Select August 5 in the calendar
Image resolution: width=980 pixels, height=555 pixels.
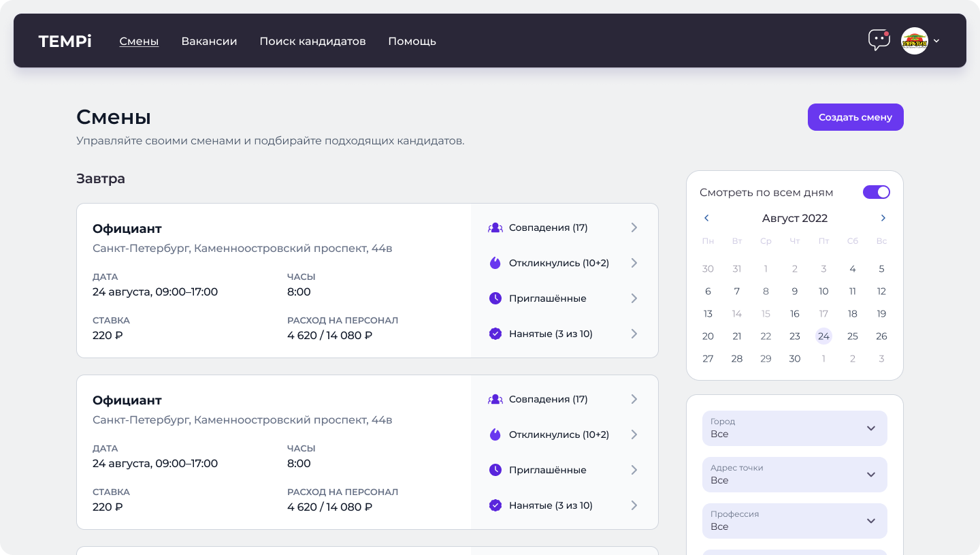[881, 269]
